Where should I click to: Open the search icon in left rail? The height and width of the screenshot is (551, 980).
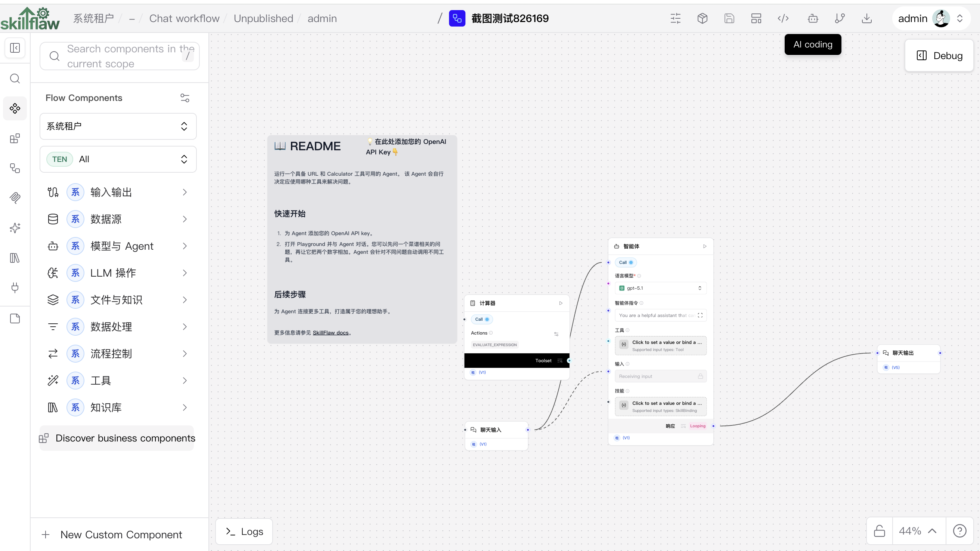coord(15,79)
